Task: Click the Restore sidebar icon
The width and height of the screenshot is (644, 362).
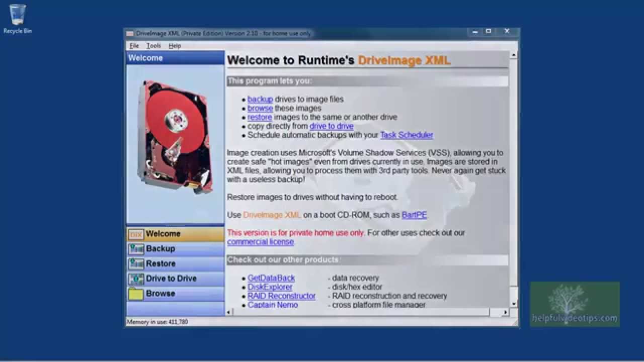Action: [136, 264]
